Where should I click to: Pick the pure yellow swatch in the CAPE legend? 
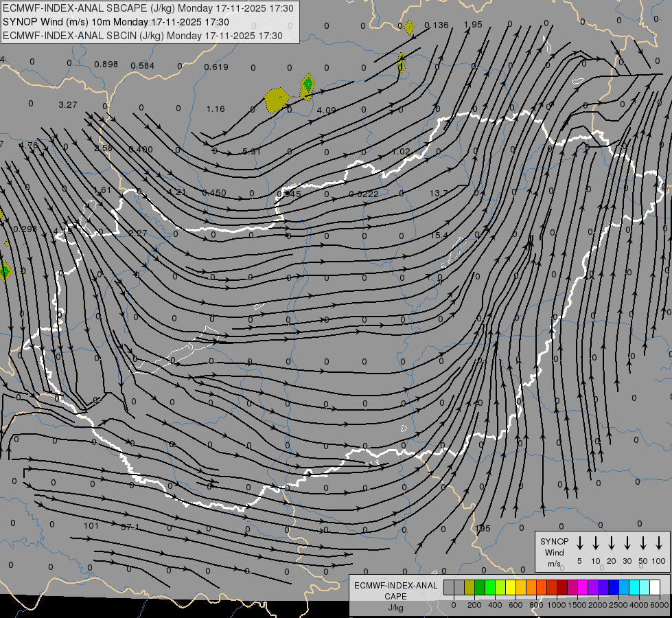coord(511,587)
